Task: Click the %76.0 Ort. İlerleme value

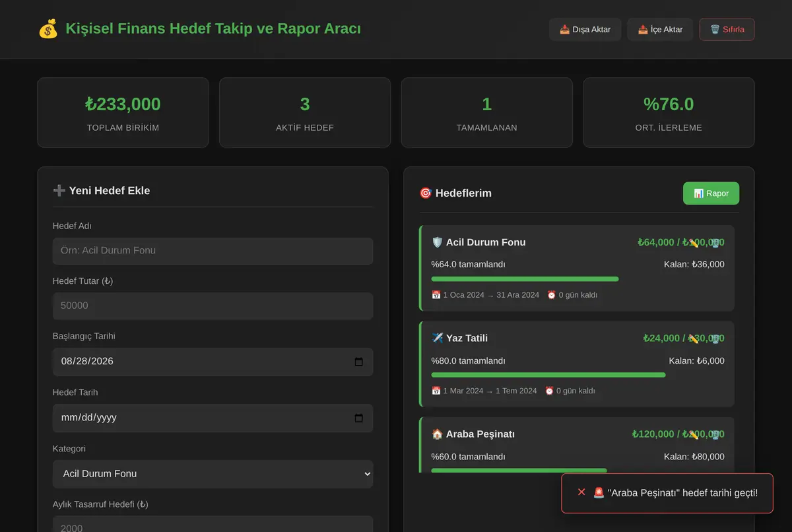Action: (669, 104)
